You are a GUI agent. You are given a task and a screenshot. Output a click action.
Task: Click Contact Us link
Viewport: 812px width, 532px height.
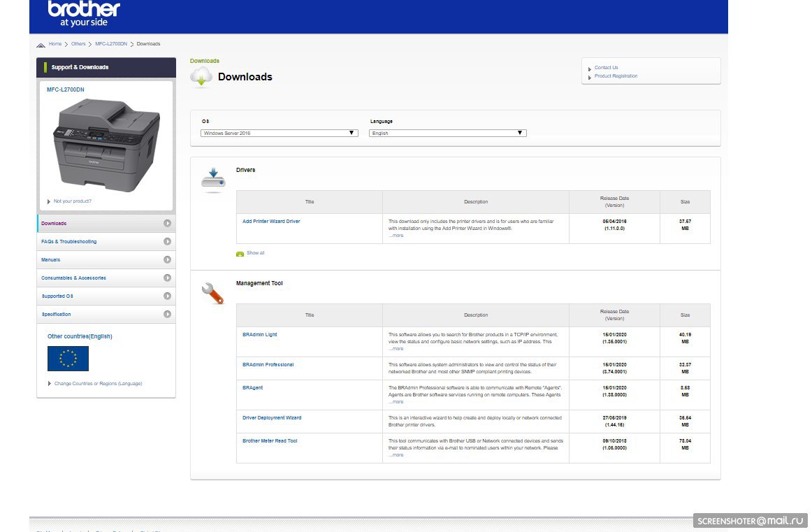pyautogui.click(x=606, y=68)
